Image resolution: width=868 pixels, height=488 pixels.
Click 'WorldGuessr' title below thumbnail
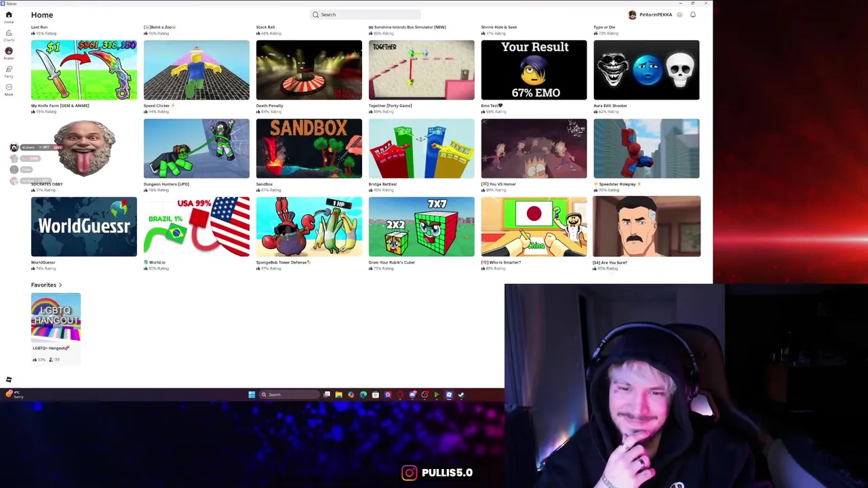tap(43, 262)
